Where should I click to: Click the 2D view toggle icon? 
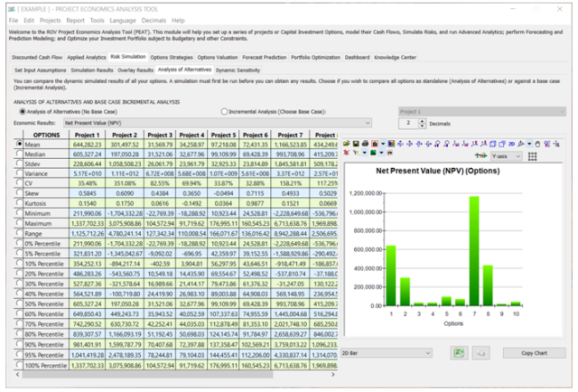[511, 144]
